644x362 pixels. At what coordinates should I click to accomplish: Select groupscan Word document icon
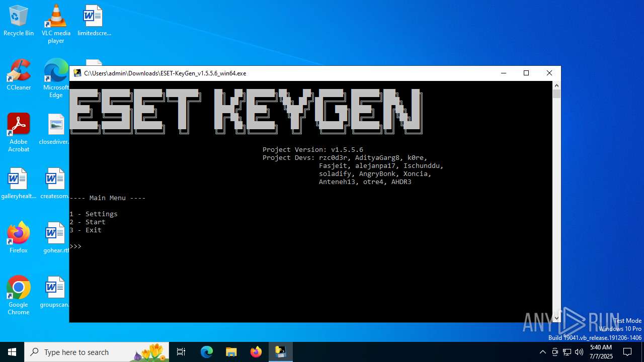pyautogui.click(x=54, y=293)
